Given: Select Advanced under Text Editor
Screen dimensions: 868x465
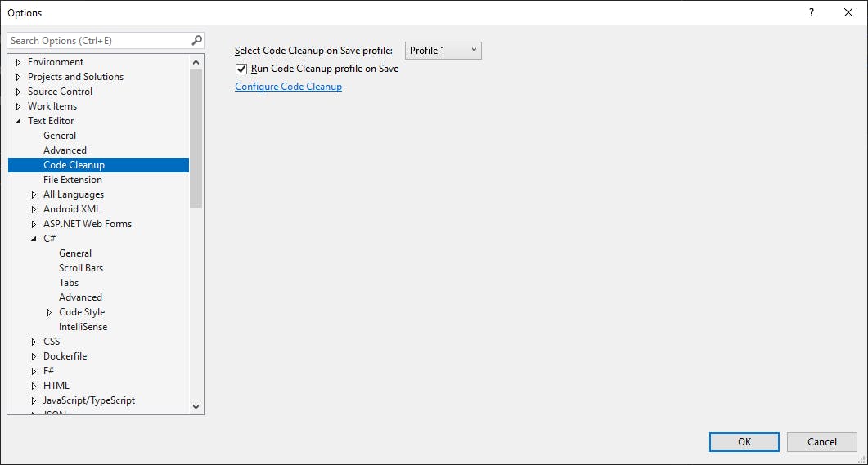Looking at the screenshot, I should 65,150.
